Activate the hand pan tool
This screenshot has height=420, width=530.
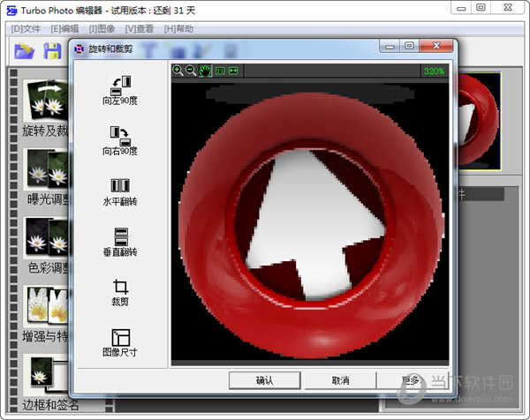pyautogui.click(x=205, y=71)
